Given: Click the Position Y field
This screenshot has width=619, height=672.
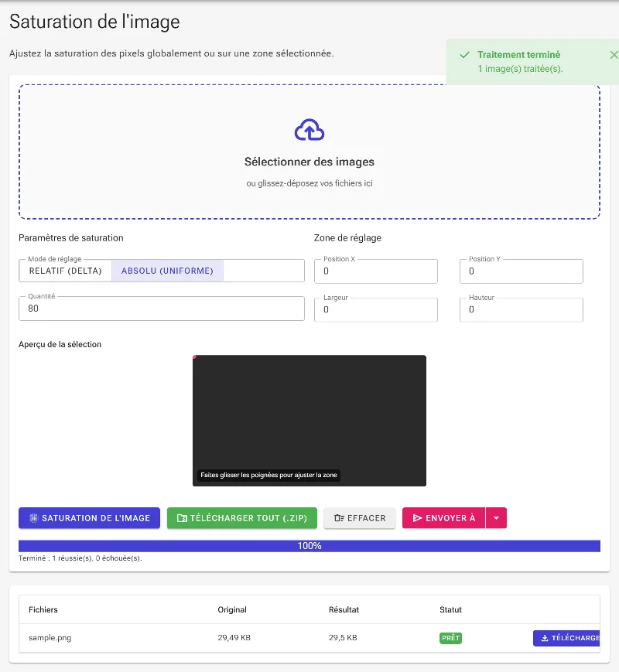Looking at the screenshot, I should pos(522,271).
